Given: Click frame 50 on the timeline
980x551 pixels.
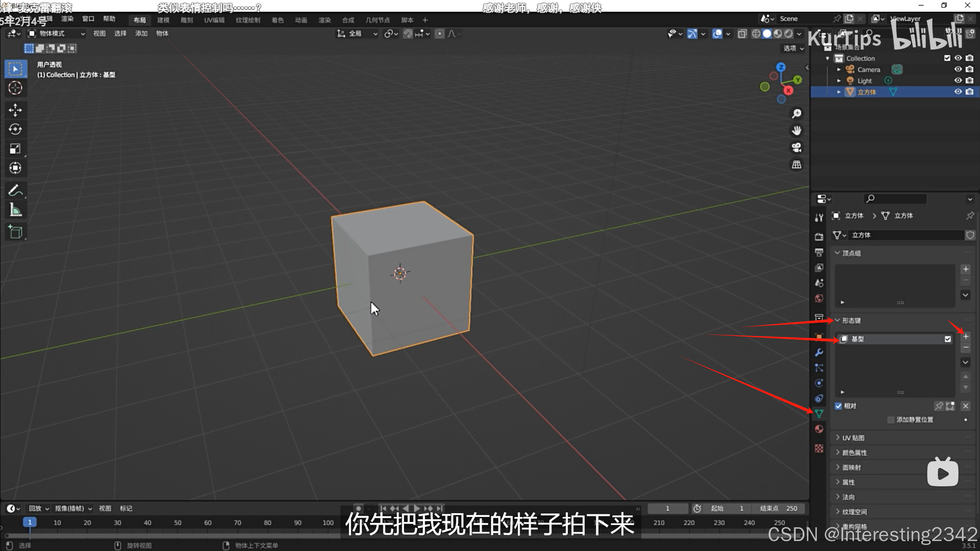Looking at the screenshot, I should [178, 522].
